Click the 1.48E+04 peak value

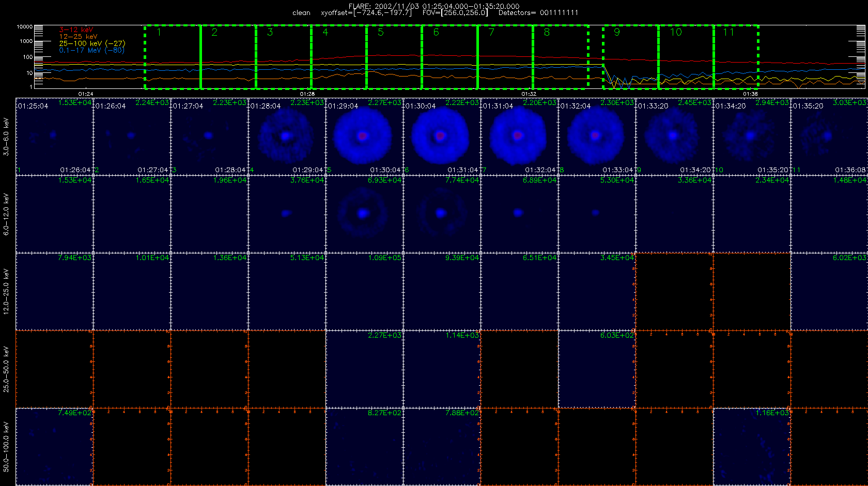850,180
